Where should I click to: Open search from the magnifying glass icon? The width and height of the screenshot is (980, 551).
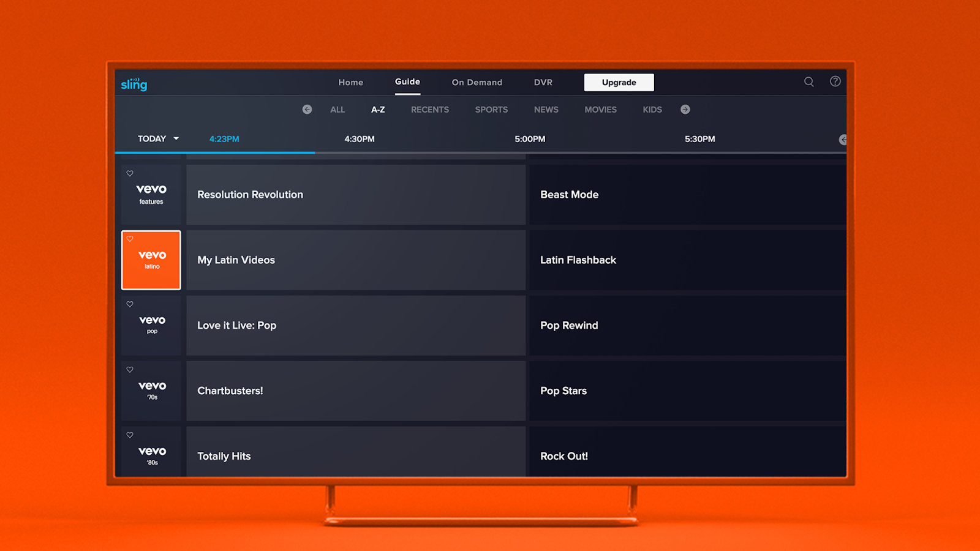tap(809, 81)
